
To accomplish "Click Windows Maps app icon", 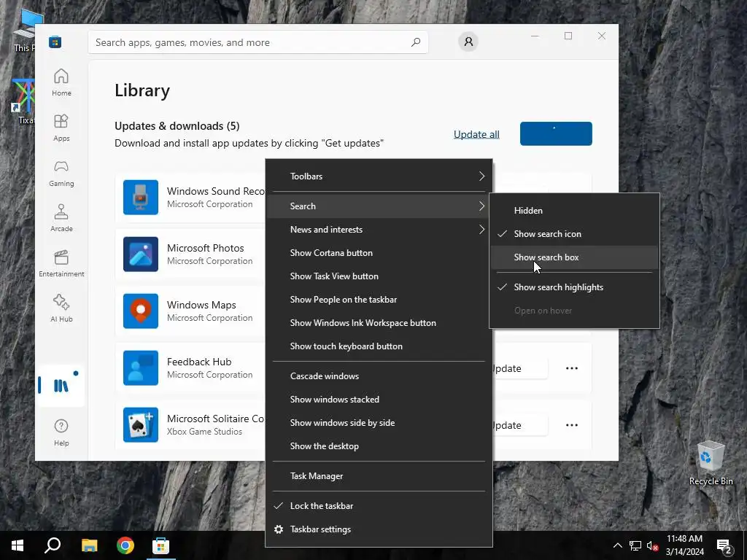I will 141,311.
